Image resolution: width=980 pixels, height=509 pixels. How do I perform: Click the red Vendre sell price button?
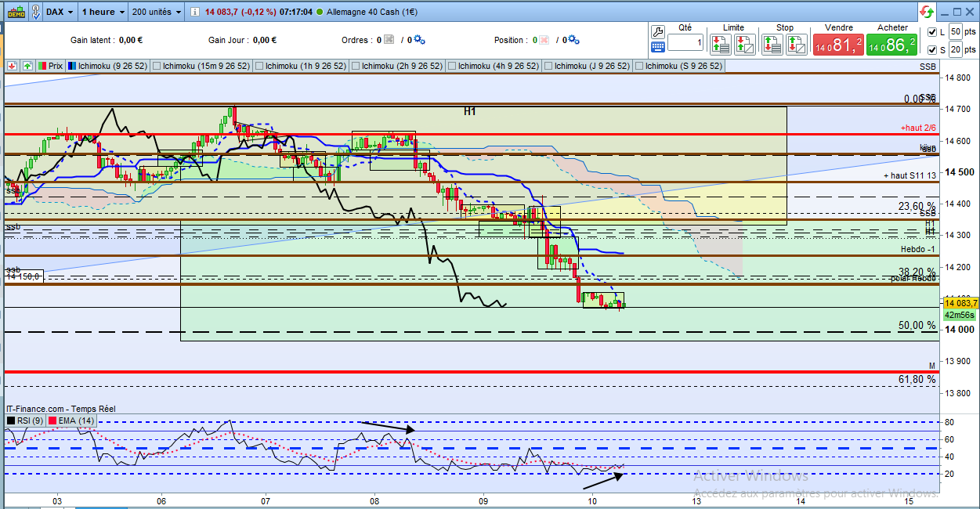(838, 45)
